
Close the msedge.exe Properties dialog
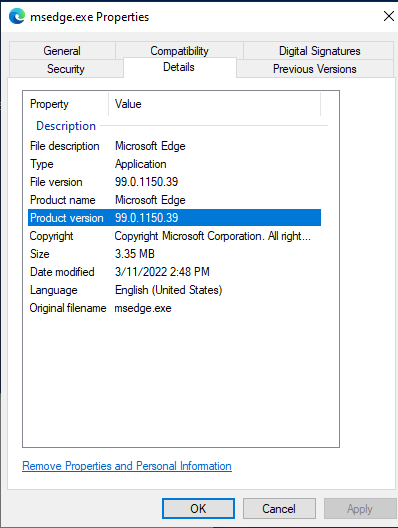click(389, 16)
